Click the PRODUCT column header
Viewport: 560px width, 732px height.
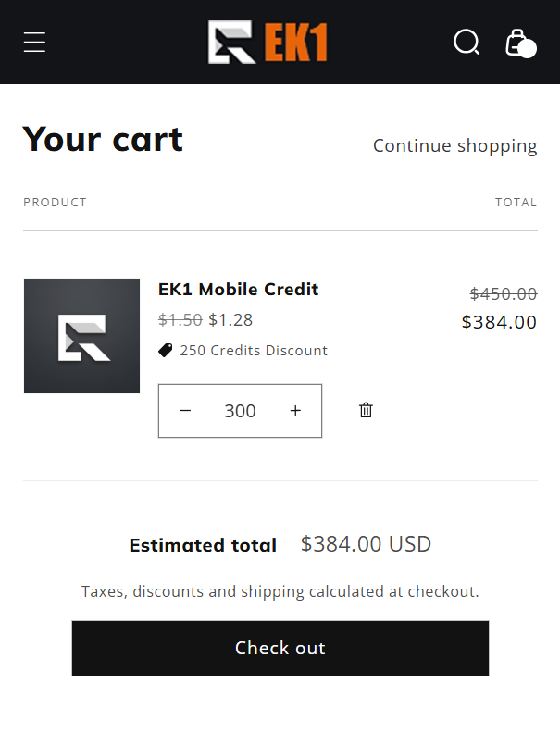(x=55, y=202)
